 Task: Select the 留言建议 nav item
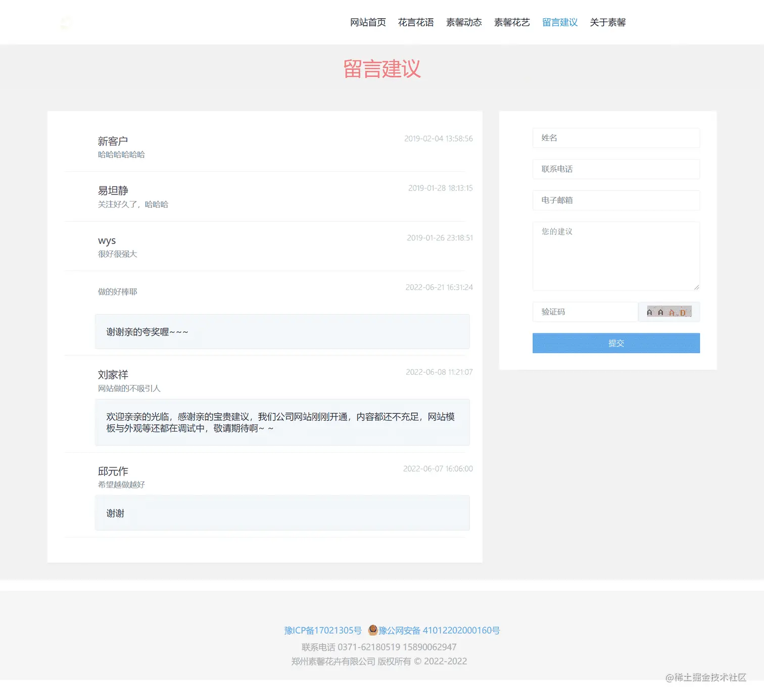point(559,22)
